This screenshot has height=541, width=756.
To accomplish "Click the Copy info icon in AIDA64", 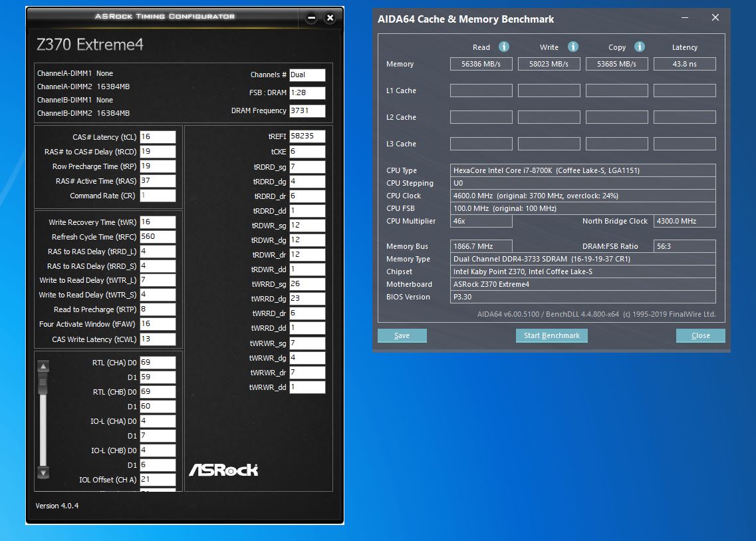I will pos(640,47).
